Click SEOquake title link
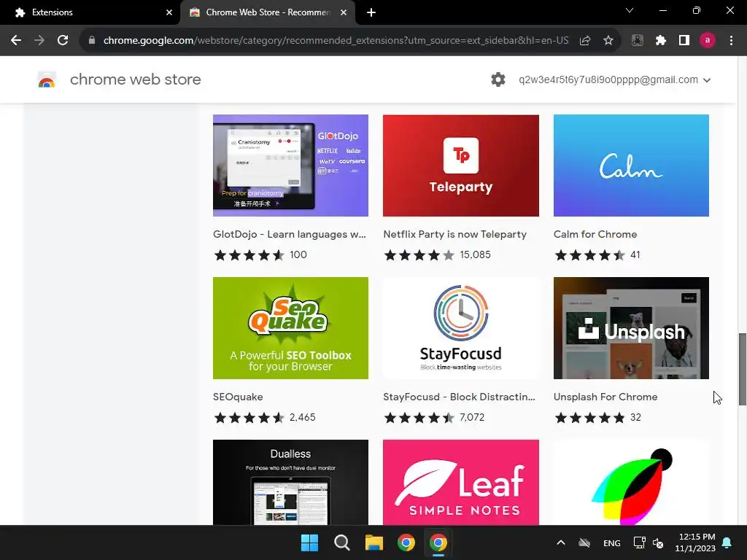The height and width of the screenshot is (560, 747). tap(238, 397)
